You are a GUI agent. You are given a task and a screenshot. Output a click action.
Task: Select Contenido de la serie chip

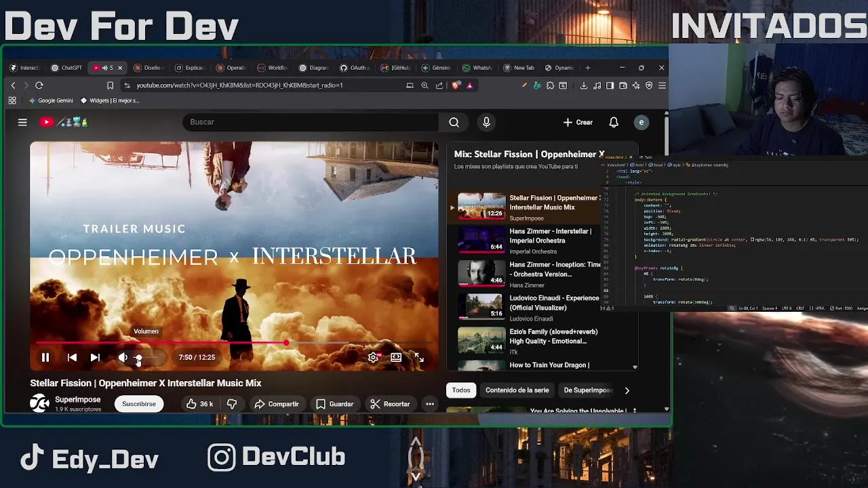(517, 390)
